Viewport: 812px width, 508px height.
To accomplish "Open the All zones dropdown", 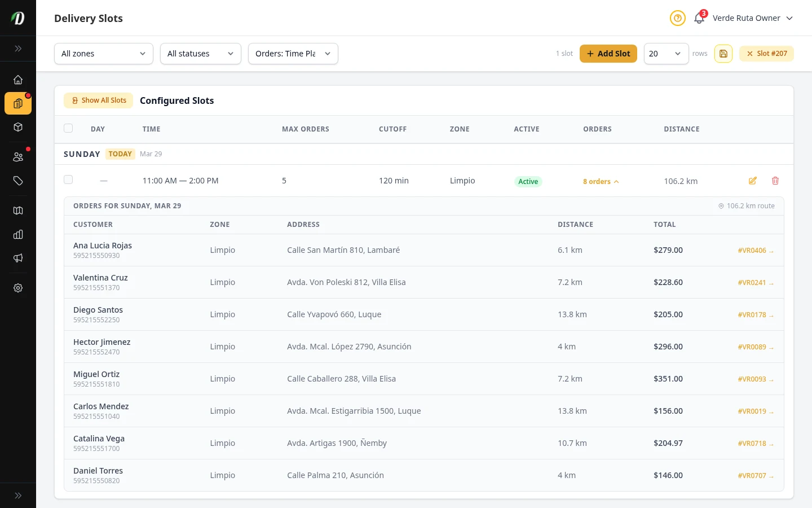I will 104,53.
